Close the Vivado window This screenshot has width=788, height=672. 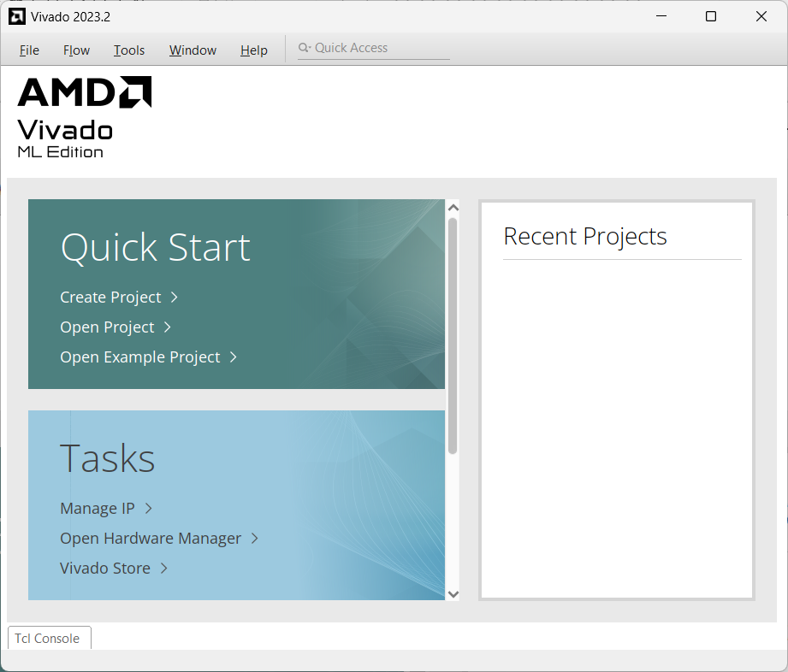761,16
